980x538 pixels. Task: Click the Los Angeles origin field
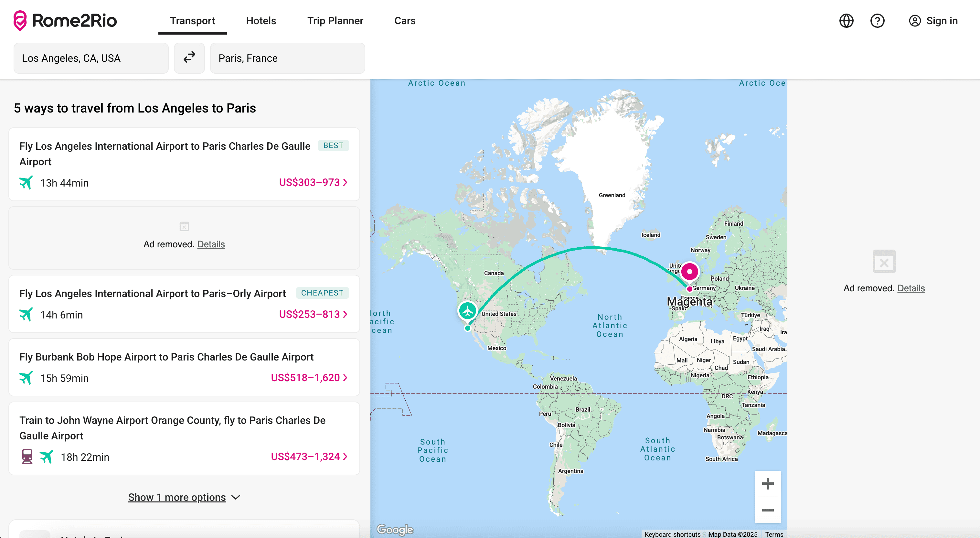(91, 58)
